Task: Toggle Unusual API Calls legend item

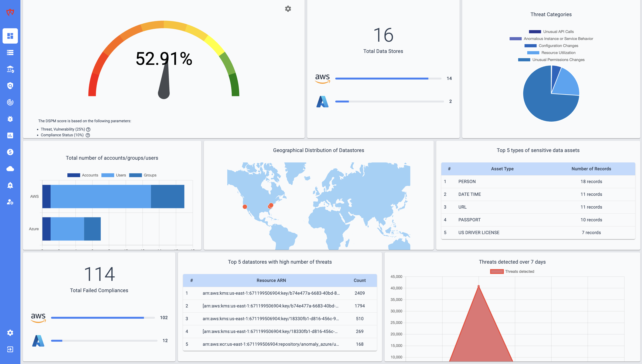Action: coord(551,31)
